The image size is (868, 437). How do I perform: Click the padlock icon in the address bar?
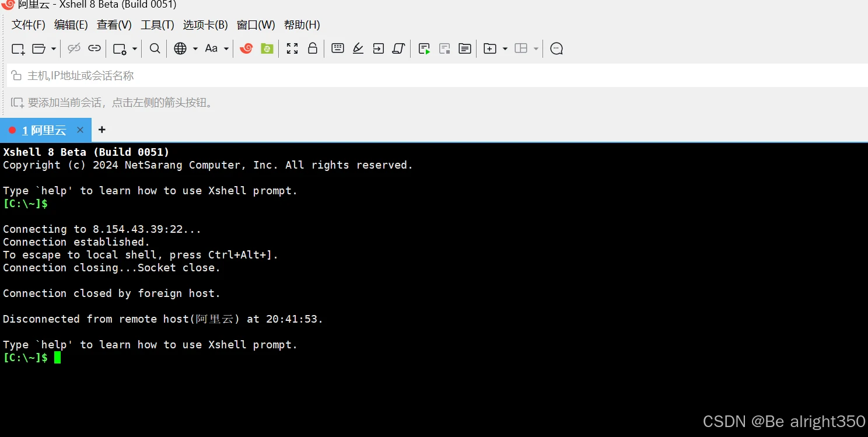pos(17,76)
